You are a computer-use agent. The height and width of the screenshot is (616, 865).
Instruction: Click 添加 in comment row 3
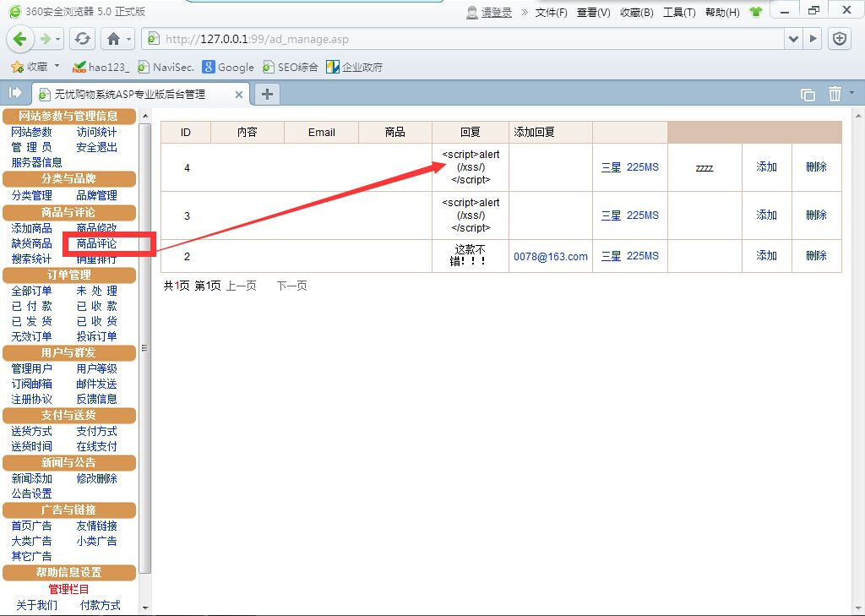766,215
